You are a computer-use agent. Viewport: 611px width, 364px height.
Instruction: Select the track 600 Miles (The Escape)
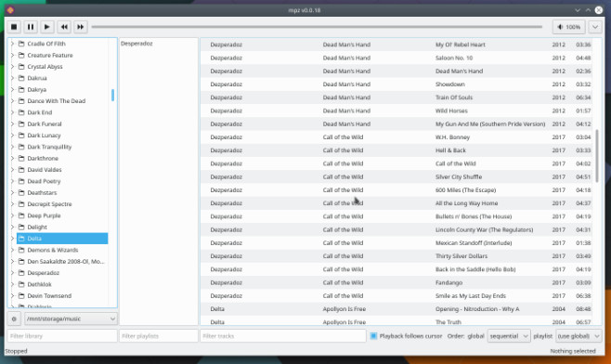tap(396, 190)
